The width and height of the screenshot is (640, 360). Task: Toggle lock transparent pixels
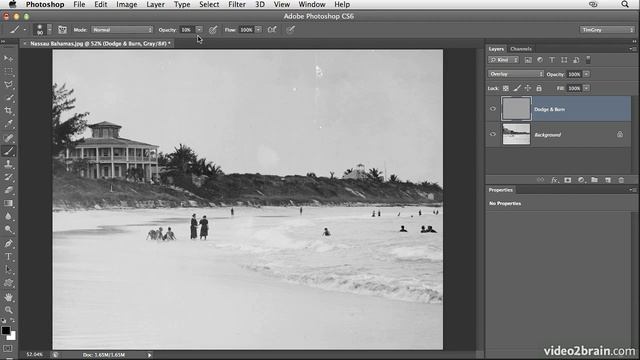coord(506,88)
